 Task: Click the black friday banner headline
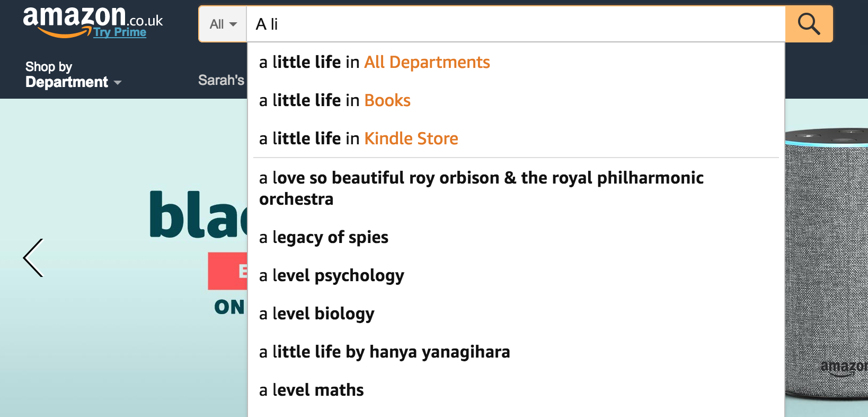(198, 214)
